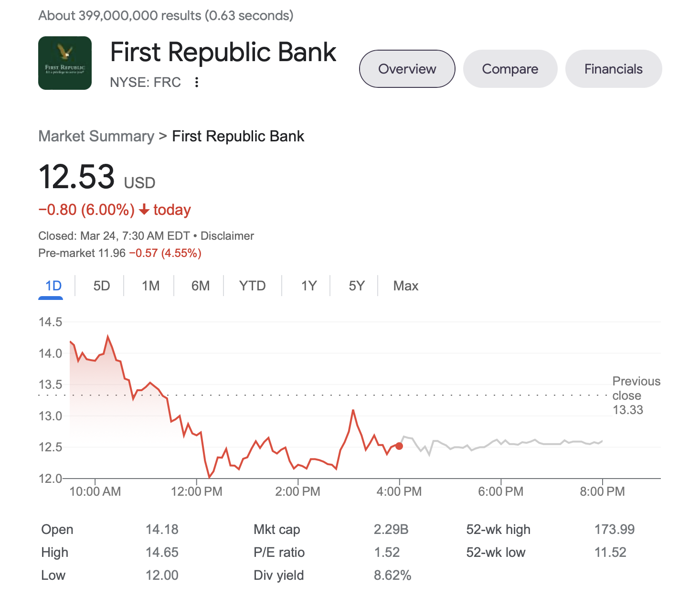Click the Previous close 13.33 label
Image resolution: width=700 pixels, height=597 pixels.
(636, 395)
